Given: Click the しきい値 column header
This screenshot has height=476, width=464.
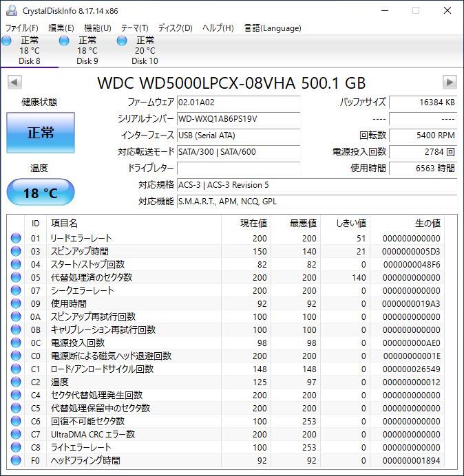Looking at the screenshot, I should point(351,223).
